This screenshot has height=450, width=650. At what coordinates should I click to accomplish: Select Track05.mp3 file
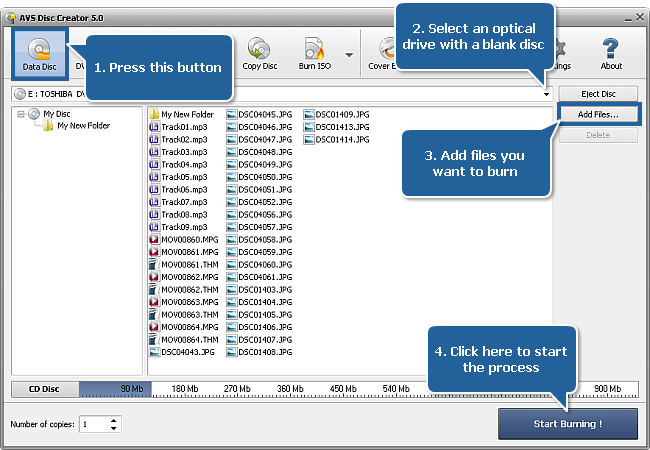click(x=179, y=177)
